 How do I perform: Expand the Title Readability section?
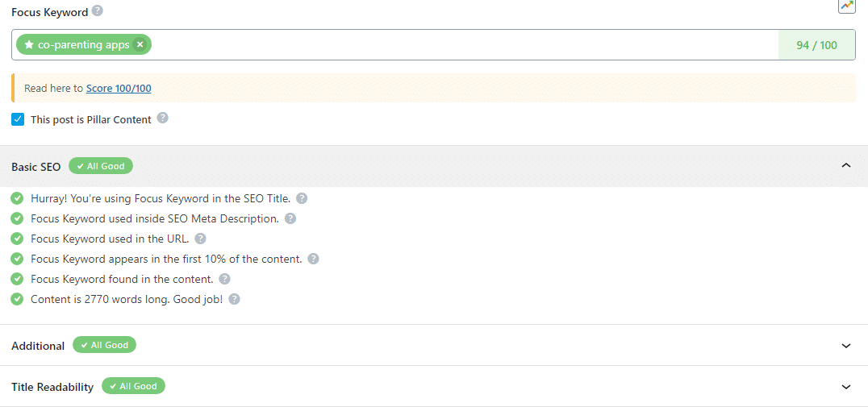coord(845,387)
